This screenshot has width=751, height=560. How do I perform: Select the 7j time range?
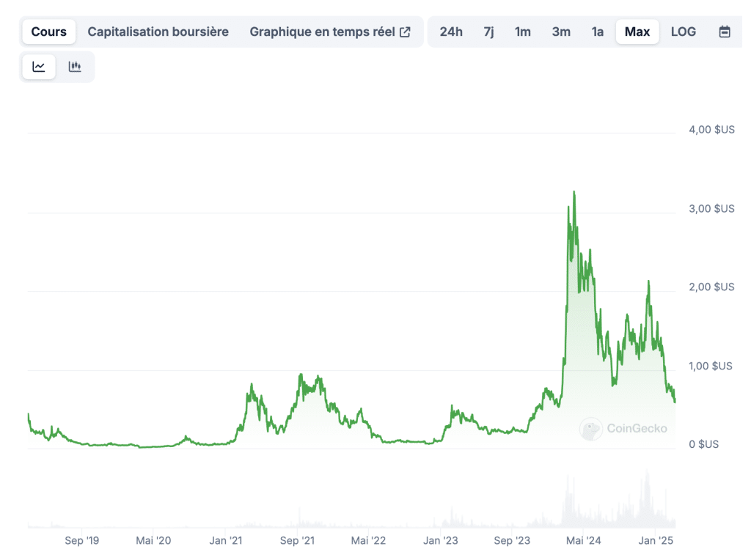click(x=488, y=32)
